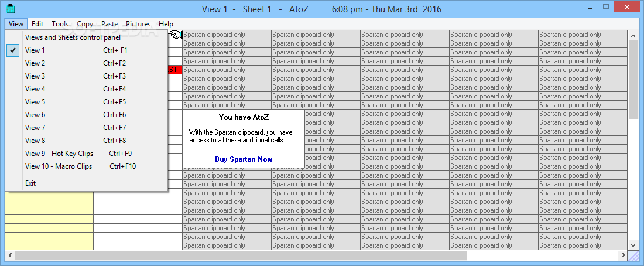Click the red highlighted cell in the grid
The image size is (644, 266).
click(x=175, y=70)
